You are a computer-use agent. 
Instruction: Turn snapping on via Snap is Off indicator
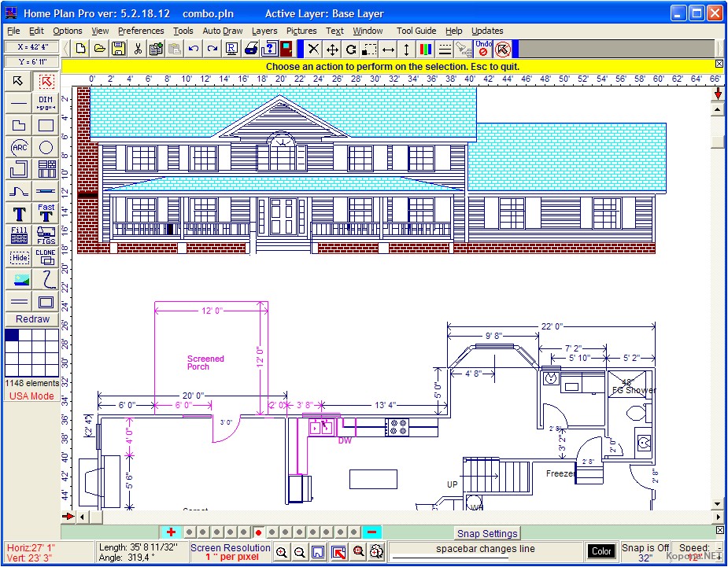click(645, 550)
